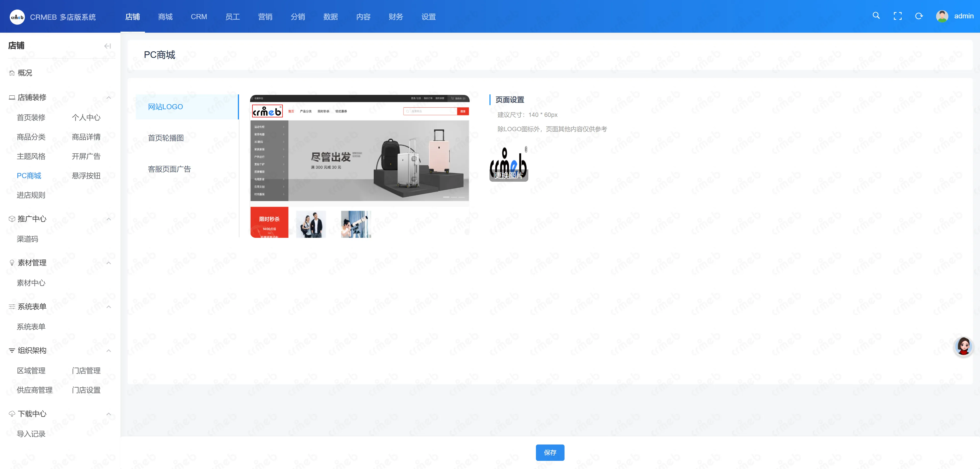Open 开屏广告 in sidebar
Screen dimensions: 980x469
86,156
